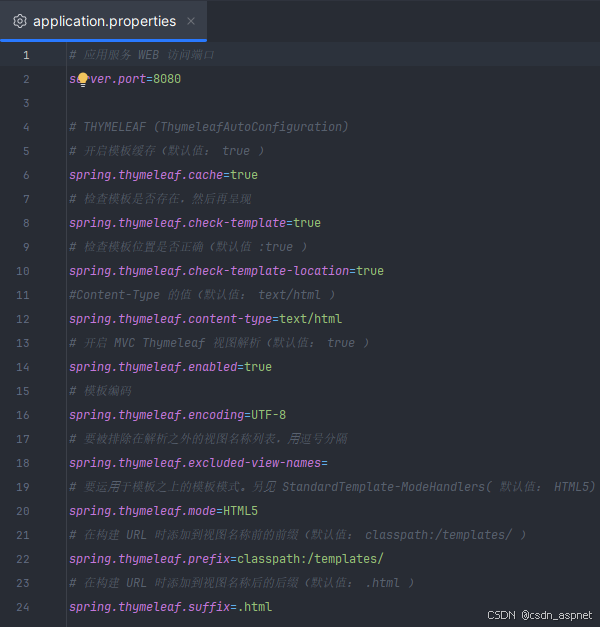Click the value 8080 of server.port

(x=167, y=79)
